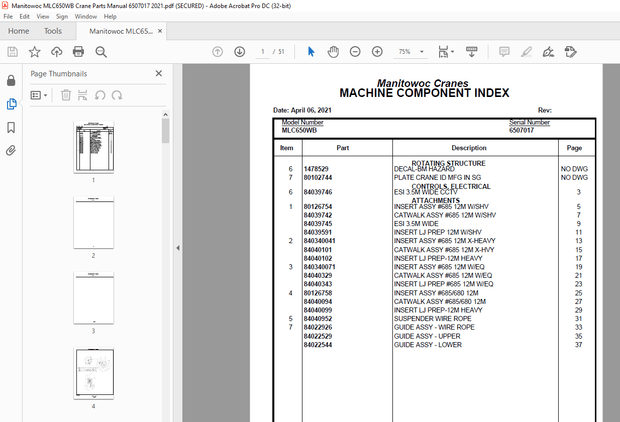Viewport: 620px width, 422px height.
Task: Open the View menu
Action: [x=43, y=17]
